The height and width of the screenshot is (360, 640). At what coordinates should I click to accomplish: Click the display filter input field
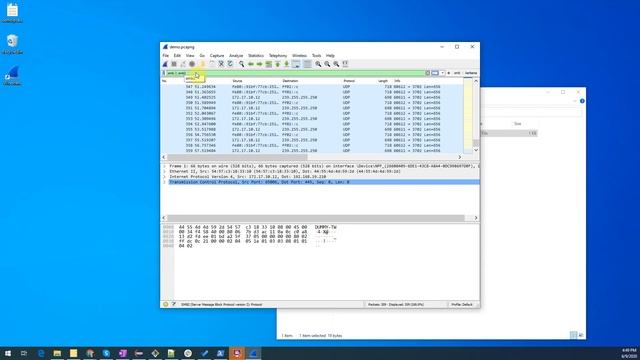[295, 73]
